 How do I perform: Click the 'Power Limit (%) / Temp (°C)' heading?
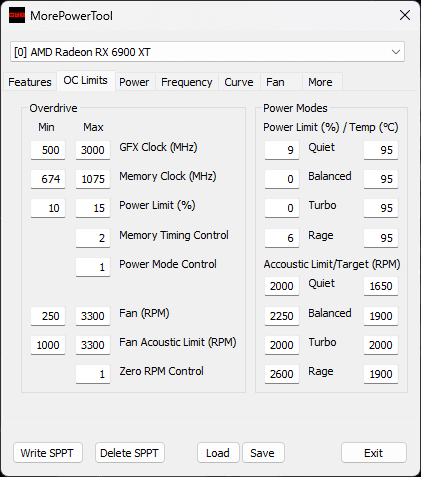pyautogui.click(x=331, y=127)
